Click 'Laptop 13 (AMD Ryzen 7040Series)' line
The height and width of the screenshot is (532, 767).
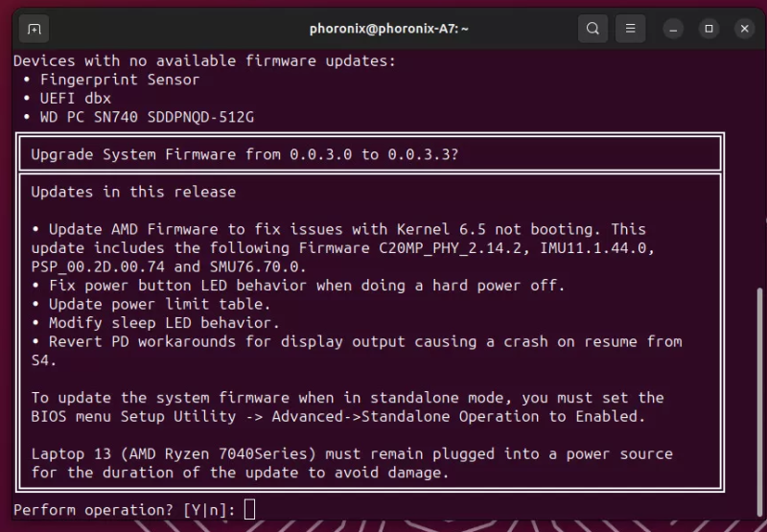point(352,453)
